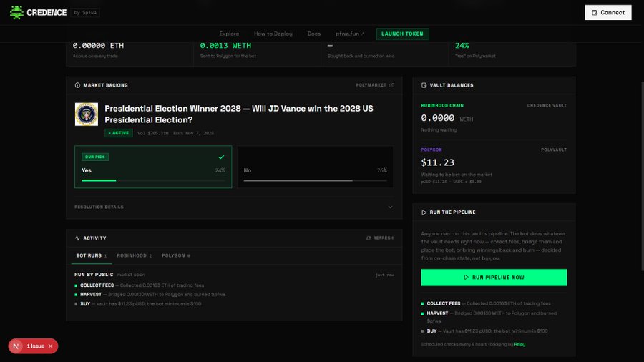Click the 0.0000 WETH Robinhood balance
644x362 pixels.
(447, 118)
